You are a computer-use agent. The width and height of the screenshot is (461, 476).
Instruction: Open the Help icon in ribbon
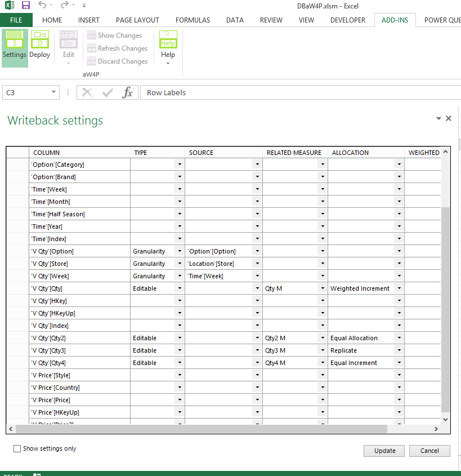click(168, 39)
